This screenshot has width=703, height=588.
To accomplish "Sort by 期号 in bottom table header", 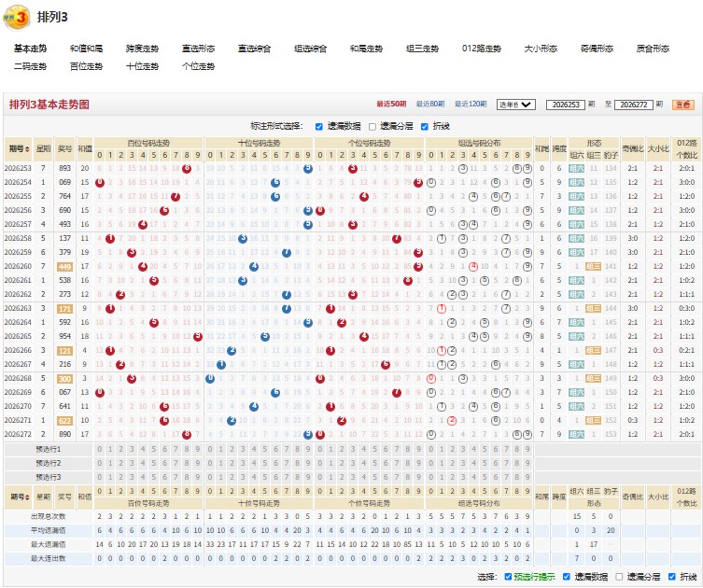I will pos(19,497).
